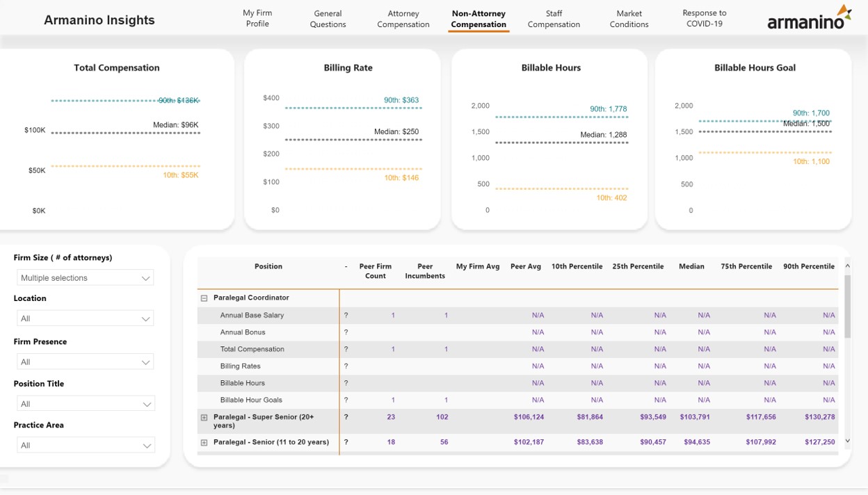
Task: Open the Firm Presence dropdown
Action: pos(85,362)
